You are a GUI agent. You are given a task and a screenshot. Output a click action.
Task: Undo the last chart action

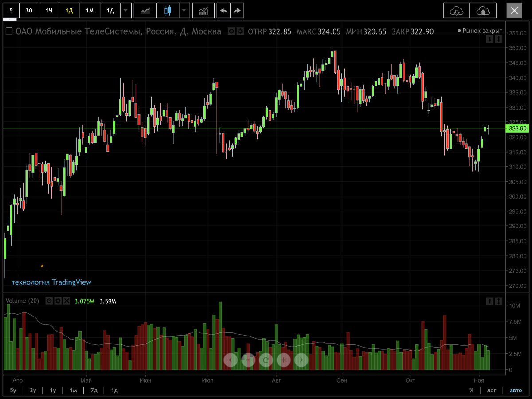(x=224, y=11)
